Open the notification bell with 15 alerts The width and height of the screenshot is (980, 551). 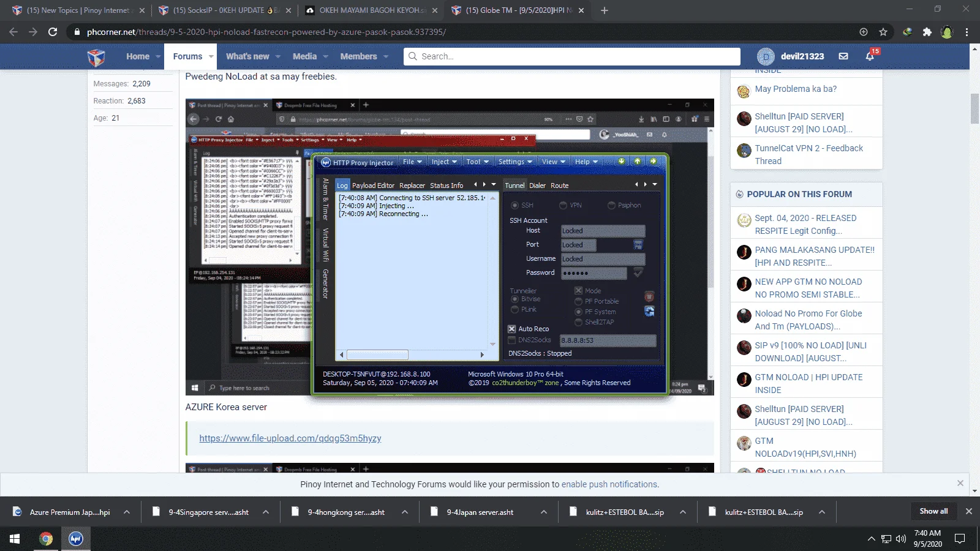(x=870, y=56)
